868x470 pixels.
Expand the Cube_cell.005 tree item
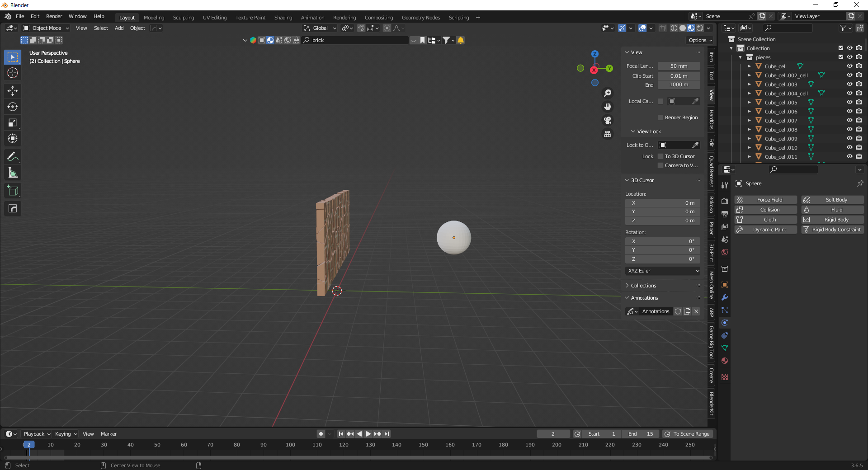tap(750, 102)
